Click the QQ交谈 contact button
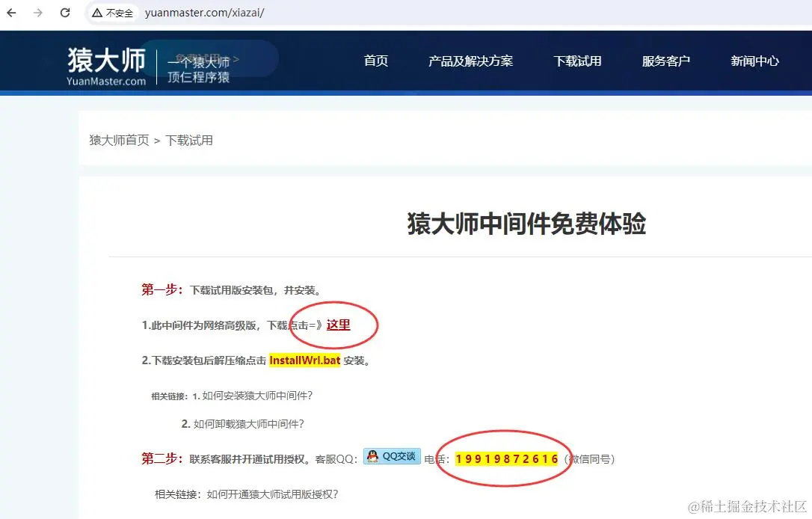 (x=392, y=457)
